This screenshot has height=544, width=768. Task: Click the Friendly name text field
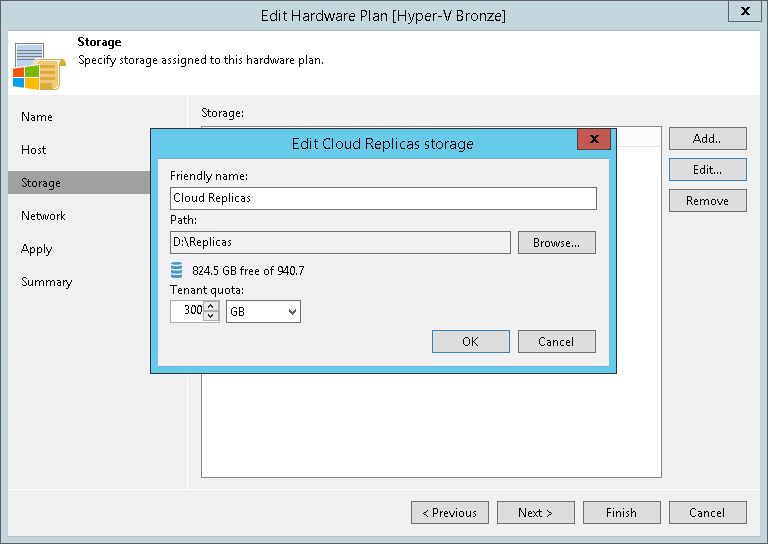383,198
